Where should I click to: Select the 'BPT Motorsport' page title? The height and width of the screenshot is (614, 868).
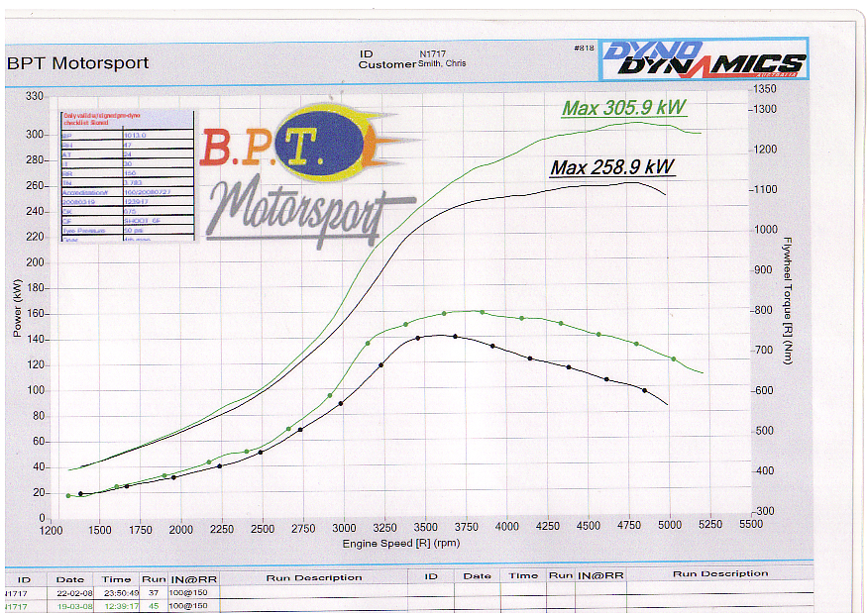point(78,63)
